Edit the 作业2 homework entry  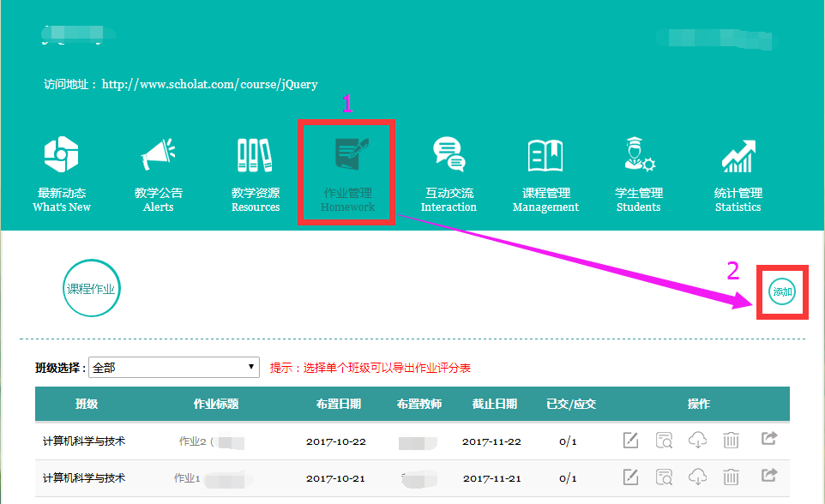tap(630, 441)
